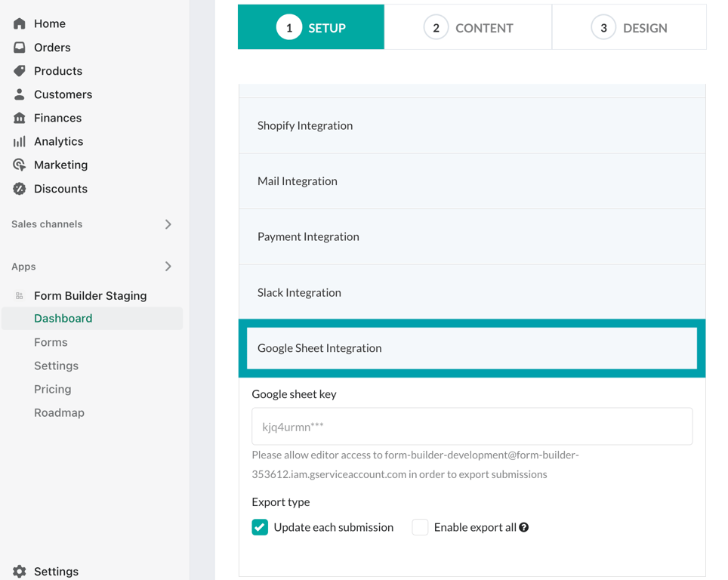The width and height of the screenshot is (728, 580).
Task: Expand the Slack Integration section
Action: click(x=472, y=292)
